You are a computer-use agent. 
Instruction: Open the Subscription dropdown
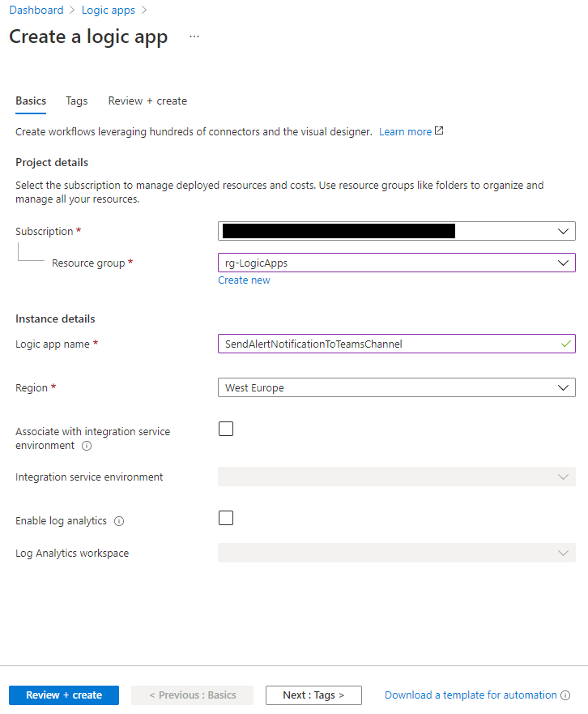(397, 231)
